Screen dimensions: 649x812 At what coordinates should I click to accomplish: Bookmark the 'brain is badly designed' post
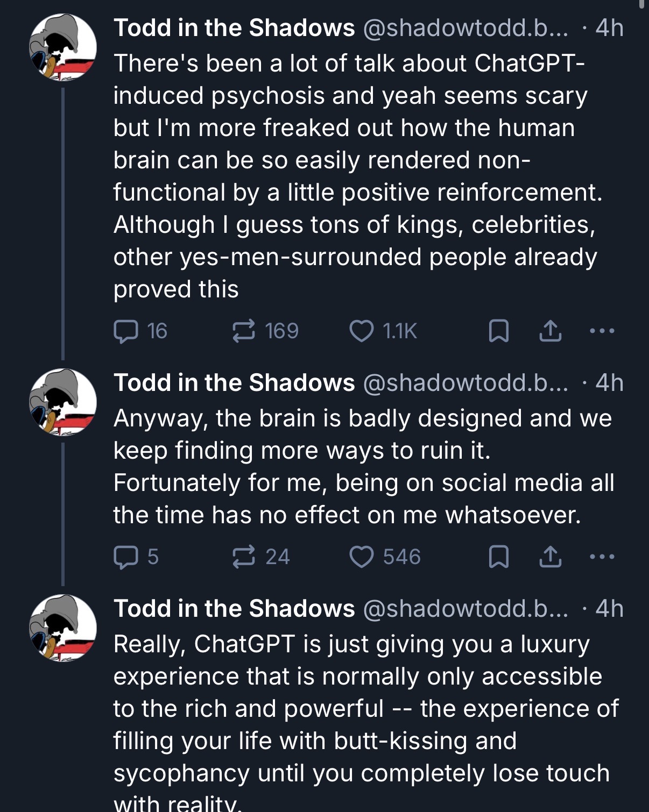498,557
